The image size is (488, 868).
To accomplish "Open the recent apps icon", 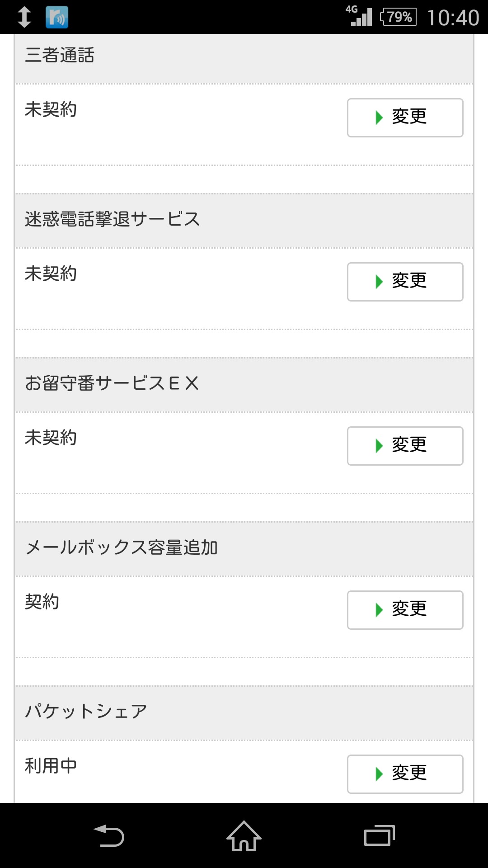I will click(x=380, y=836).
